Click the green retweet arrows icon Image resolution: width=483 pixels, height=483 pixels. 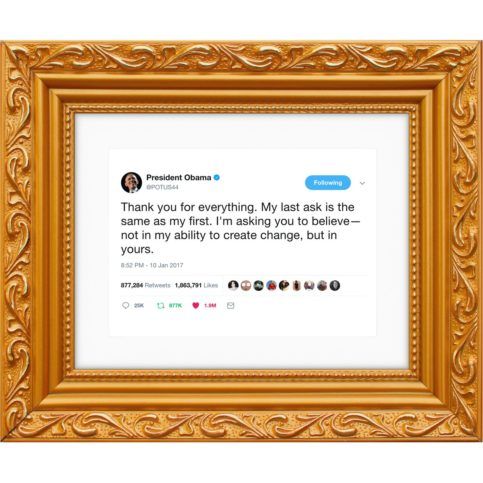tap(161, 305)
